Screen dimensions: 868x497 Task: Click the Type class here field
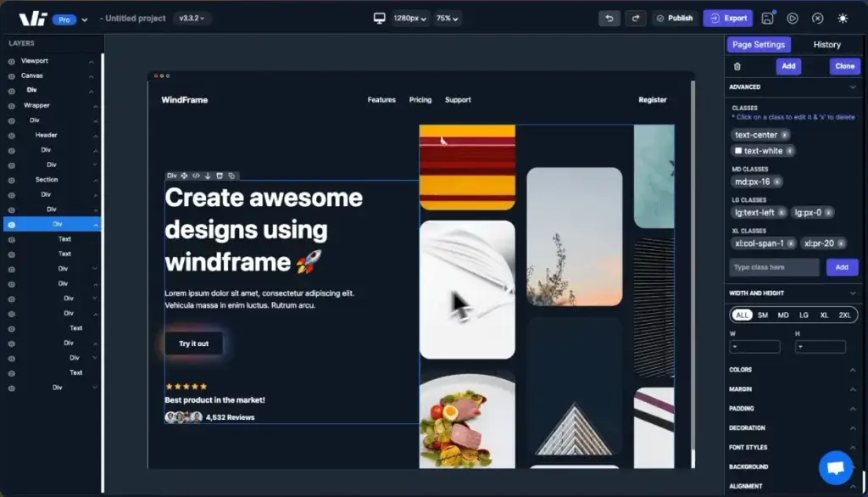tap(774, 267)
